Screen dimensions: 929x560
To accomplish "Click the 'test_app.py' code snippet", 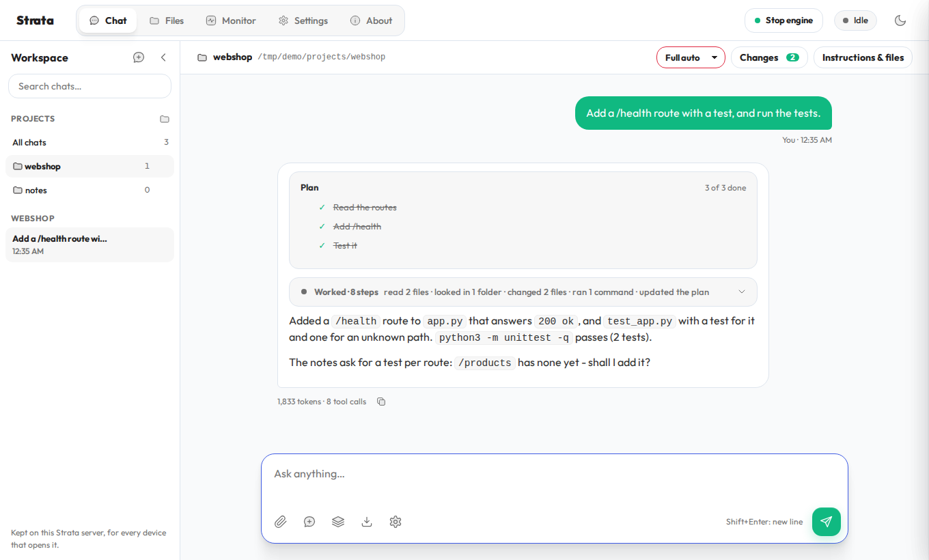I will (x=639, y=321).
